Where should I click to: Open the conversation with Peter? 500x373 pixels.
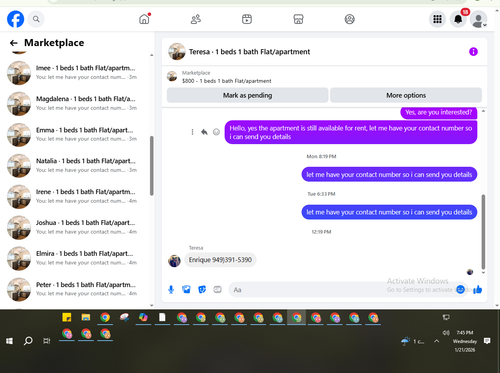click(76, 289)
